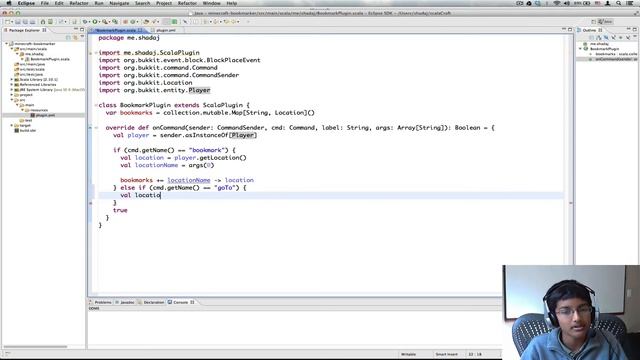Screen dimensions: 640x360
Task: Open the Outline view menu arrow
Action: pyautogui.click(x=635, y=37)
